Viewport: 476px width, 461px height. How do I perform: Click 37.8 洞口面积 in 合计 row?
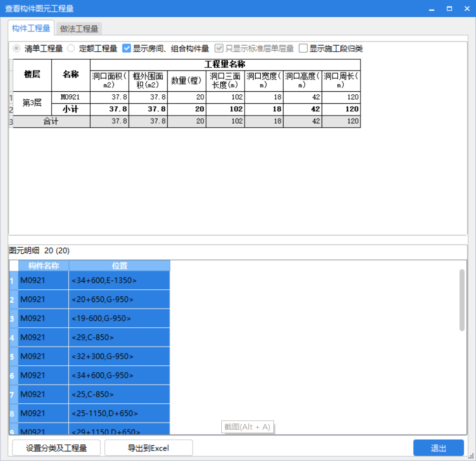109,122
